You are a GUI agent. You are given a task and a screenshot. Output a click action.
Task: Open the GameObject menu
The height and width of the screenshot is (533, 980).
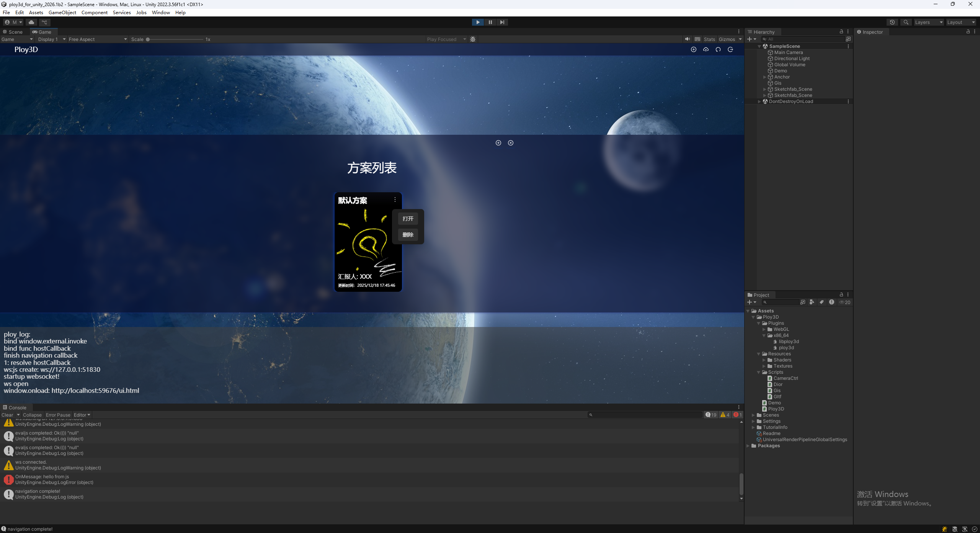62,12
